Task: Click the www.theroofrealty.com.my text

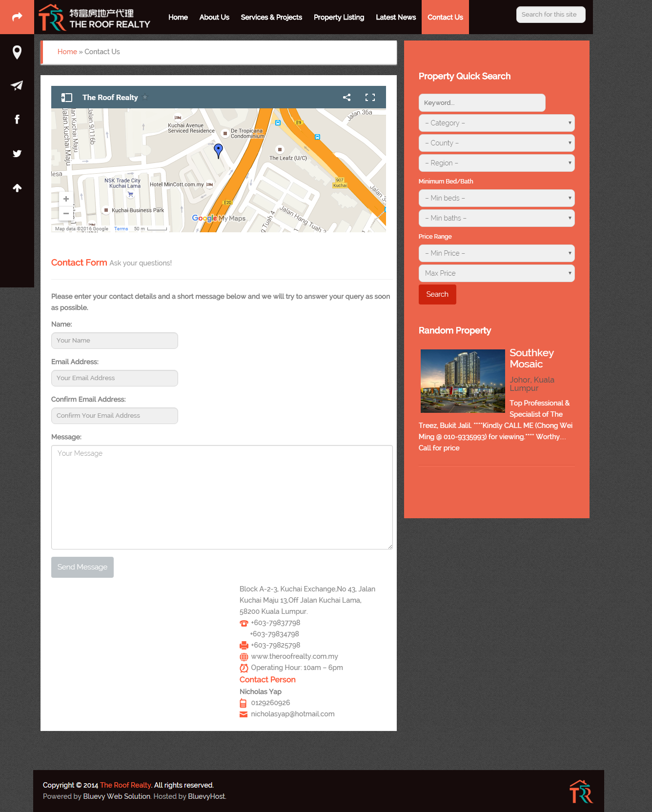Action: point(295,656)
